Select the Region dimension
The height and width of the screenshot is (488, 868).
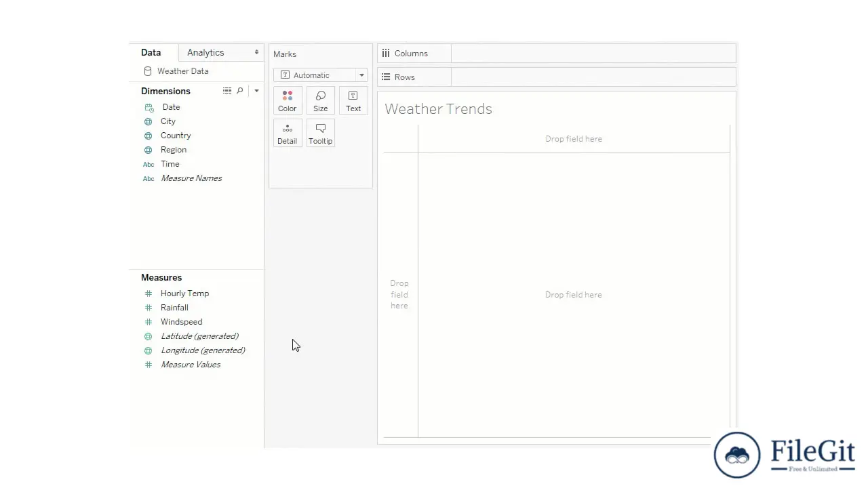click(x=174, y=150)
